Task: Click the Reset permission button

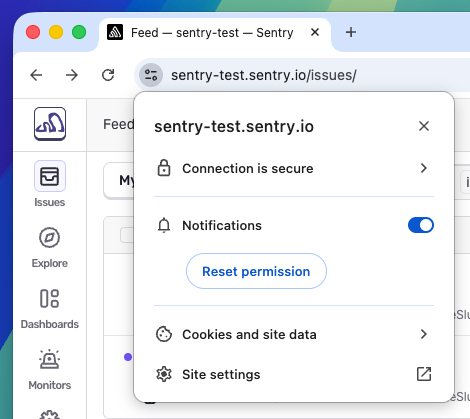Action: click(x=256, y=271)
